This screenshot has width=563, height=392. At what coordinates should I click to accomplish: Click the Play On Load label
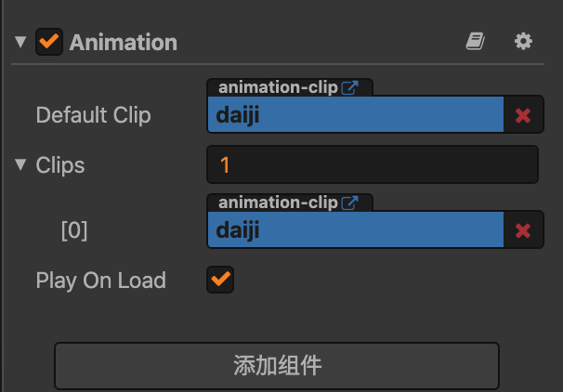pos(100,280)
